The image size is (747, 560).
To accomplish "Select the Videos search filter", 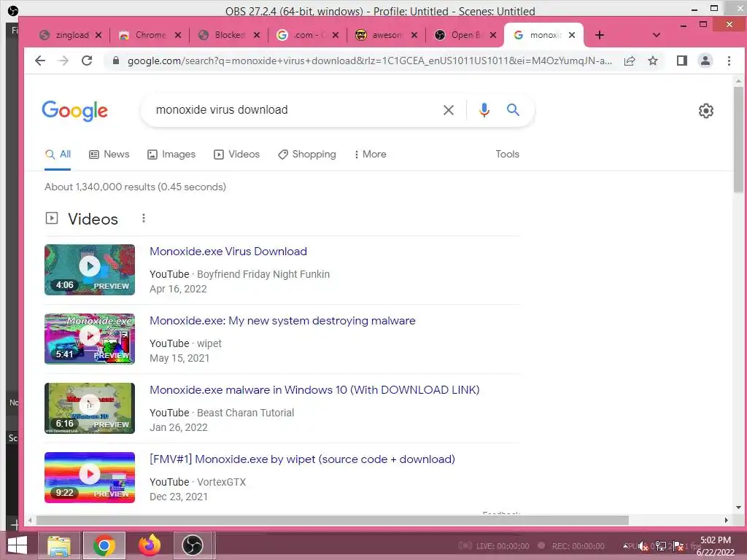I will point(237,155).
